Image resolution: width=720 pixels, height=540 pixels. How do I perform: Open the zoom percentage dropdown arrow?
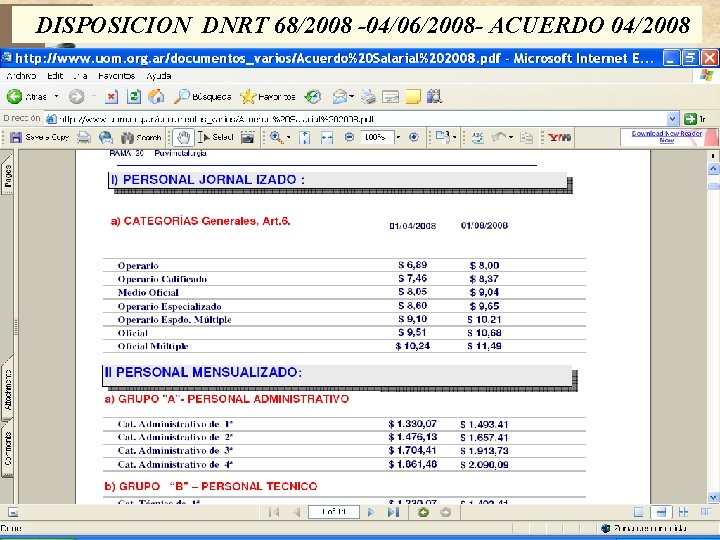click(x=398, y=137)
